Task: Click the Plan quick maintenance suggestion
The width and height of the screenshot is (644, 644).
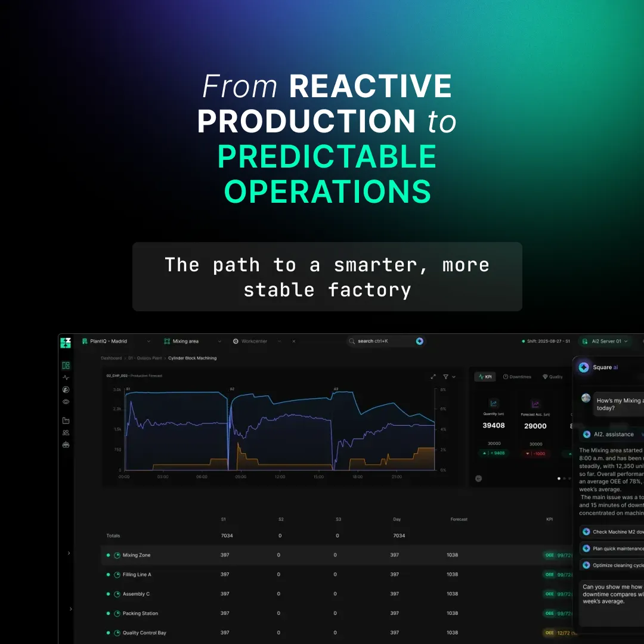Action: (x=612, y=549)
